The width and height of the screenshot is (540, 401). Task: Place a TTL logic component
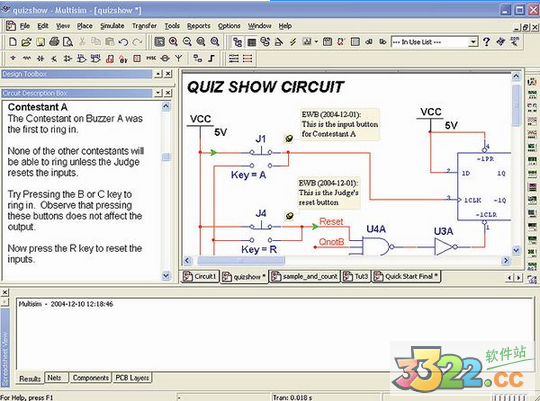[x=82, y=59]
